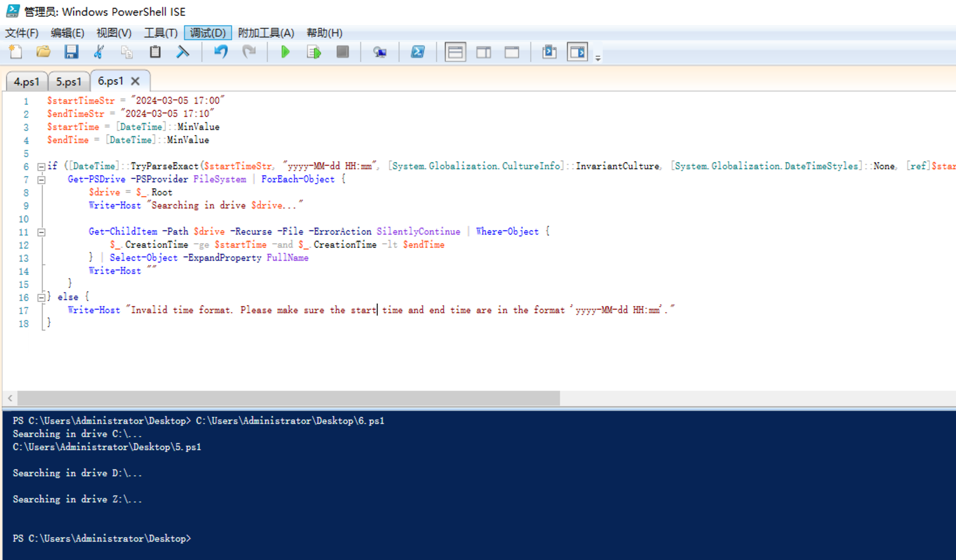This screenshot has width=956, height=560.
Task: Click the horizontal scrollbar in script pane
Action: coord(288,398)
